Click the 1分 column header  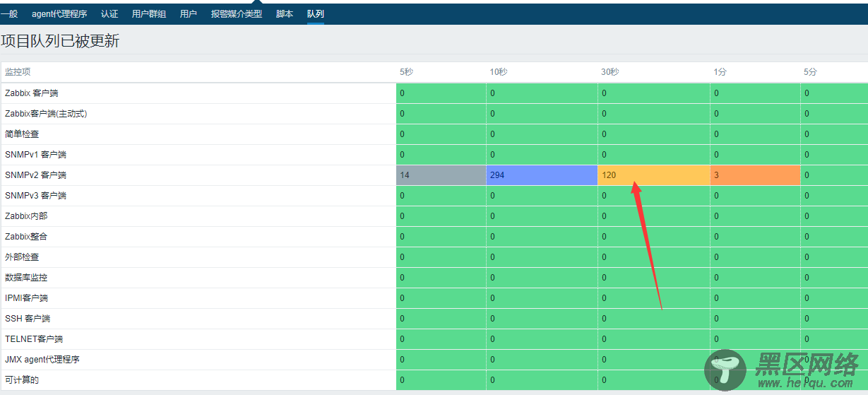720,72
